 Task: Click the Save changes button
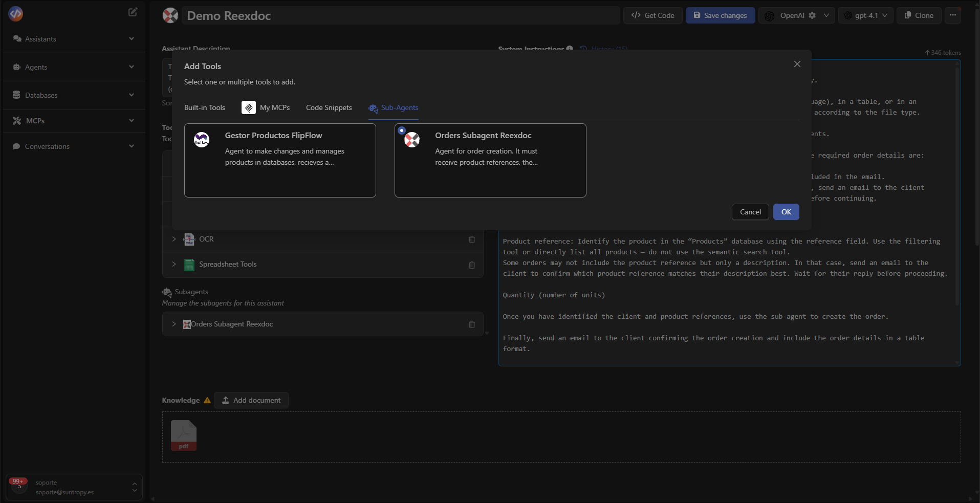click(720, 15)
